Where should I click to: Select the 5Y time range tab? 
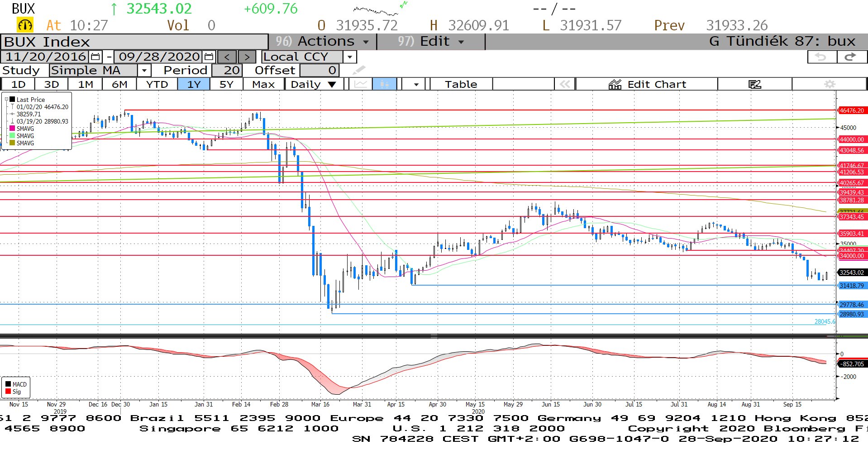pyautogui.click(x=226, y=84)
